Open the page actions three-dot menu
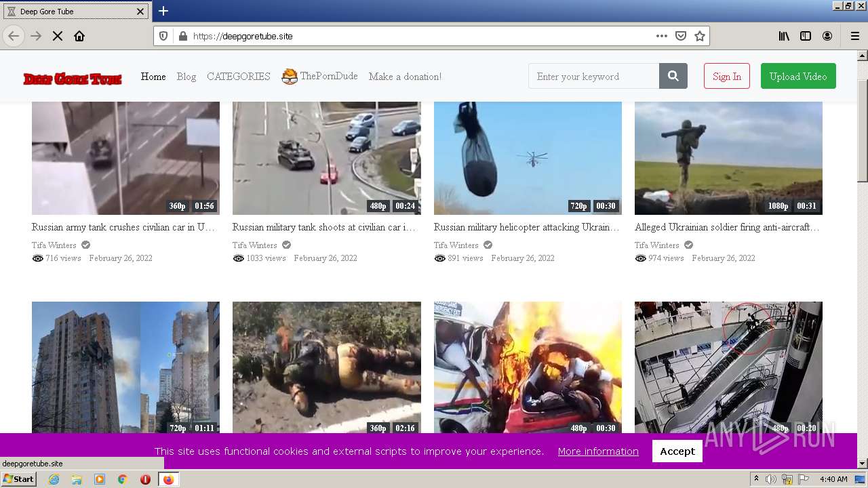 [x=662, y=36]
